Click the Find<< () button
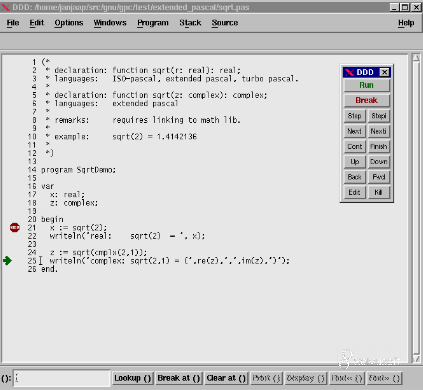This screenshot has width=423, height=390. [347, 378]
